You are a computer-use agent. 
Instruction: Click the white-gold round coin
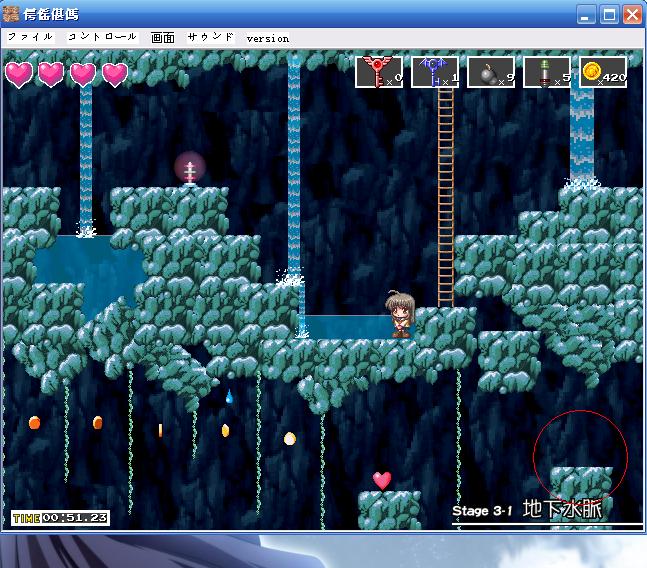pos(290,438)
